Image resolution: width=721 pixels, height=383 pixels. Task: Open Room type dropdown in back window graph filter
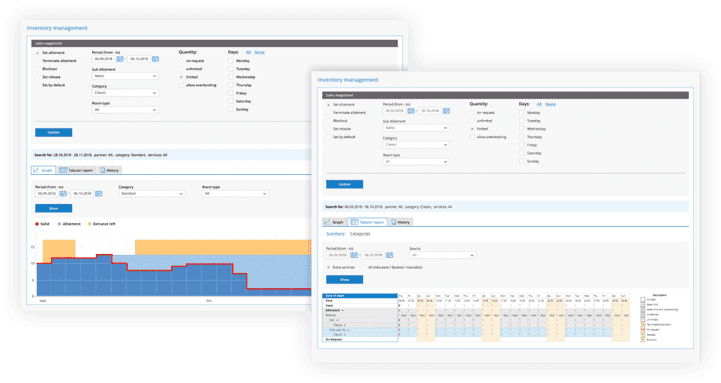235,194
